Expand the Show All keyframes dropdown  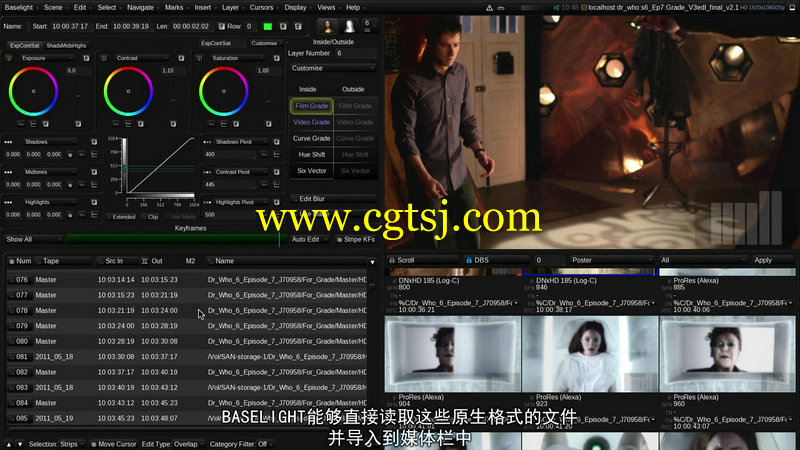pyautogui.click(x=34, y=239)
